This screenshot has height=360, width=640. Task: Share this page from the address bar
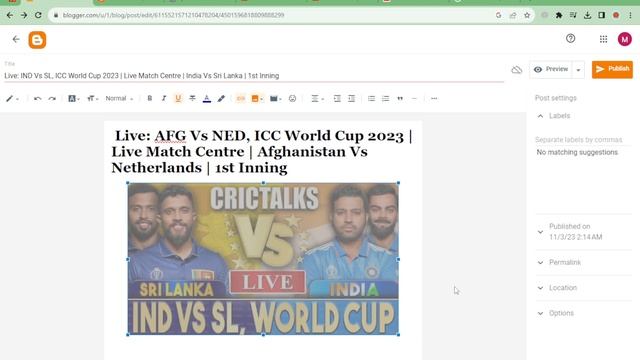[x=513, y=15]
